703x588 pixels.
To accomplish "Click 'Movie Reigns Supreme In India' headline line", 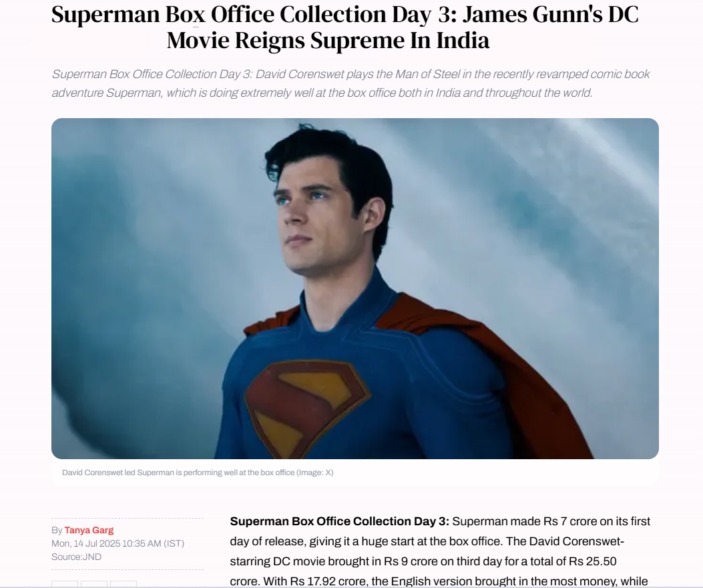I will click(x=328, y=40).
